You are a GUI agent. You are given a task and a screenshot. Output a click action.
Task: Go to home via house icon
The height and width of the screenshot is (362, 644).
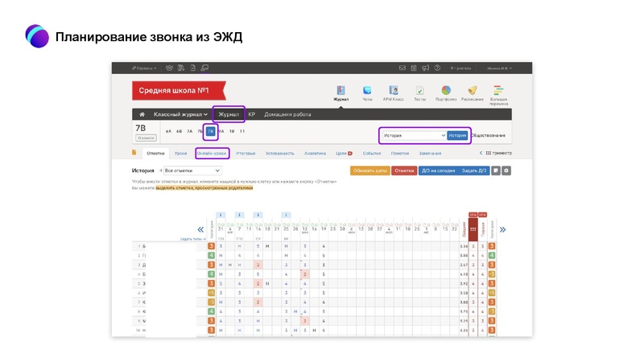click(x=142, y=114)
